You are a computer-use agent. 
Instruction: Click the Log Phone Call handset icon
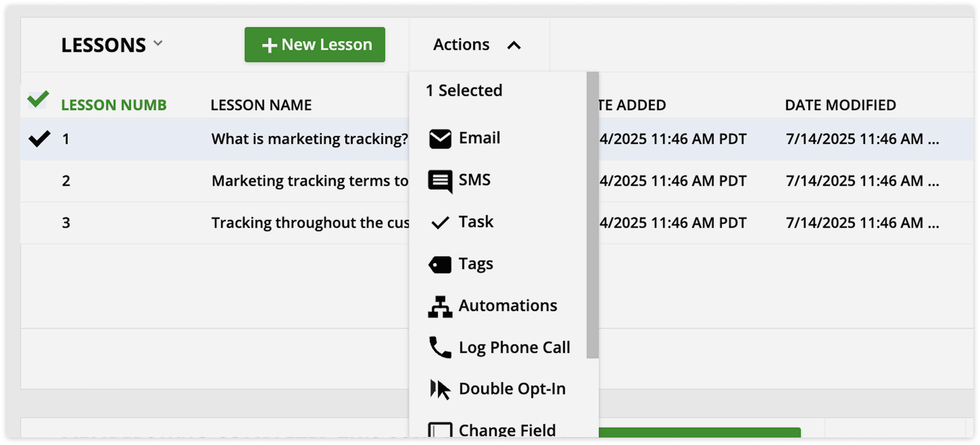click(x=440, y=347)
